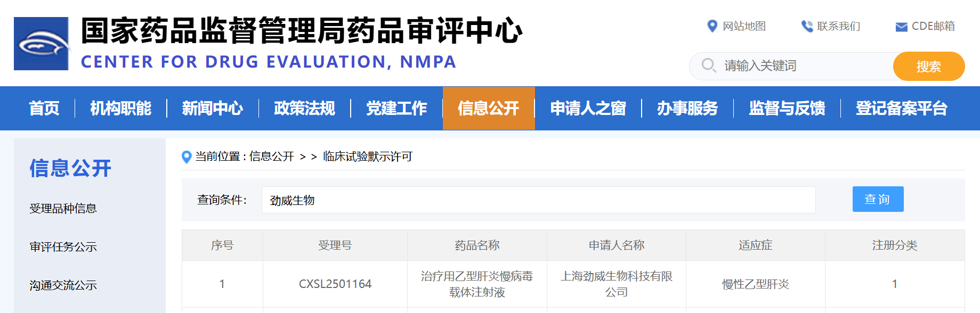Open the 政策法规 menu item

[305, 108]
